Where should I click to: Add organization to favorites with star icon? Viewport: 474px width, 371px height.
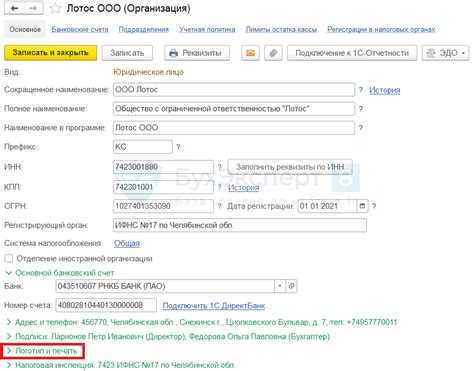[x=55, y=8]
